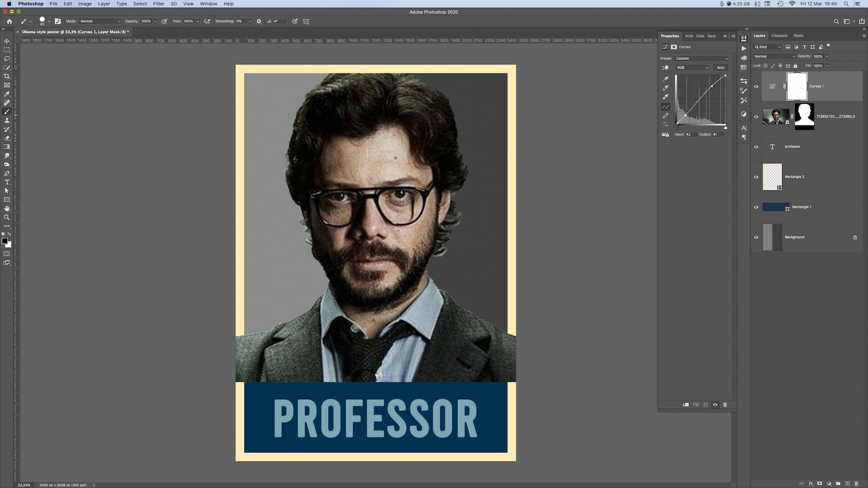Screen dimensions: 868x488
Task: Click the curve white point slider
Action: point(726,128)
